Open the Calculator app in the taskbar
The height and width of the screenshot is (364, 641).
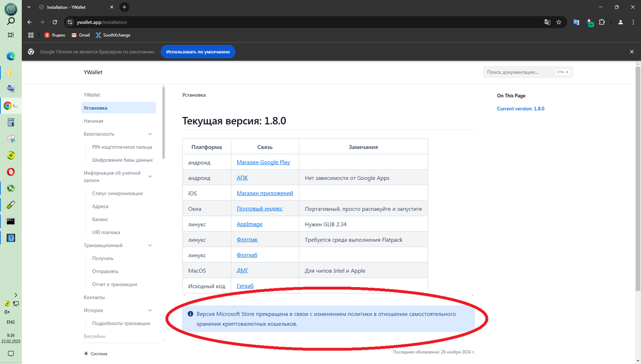point(11,122)
